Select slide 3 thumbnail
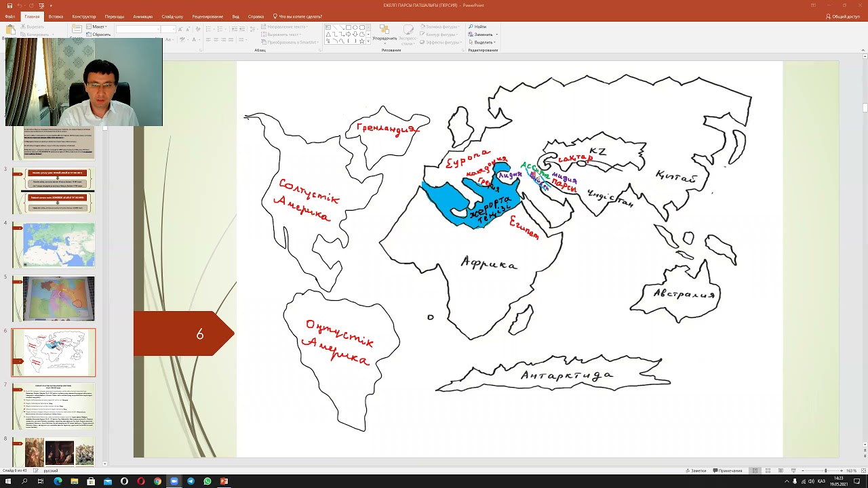Viewport: 868px width, 488px height. pos(53,191)
